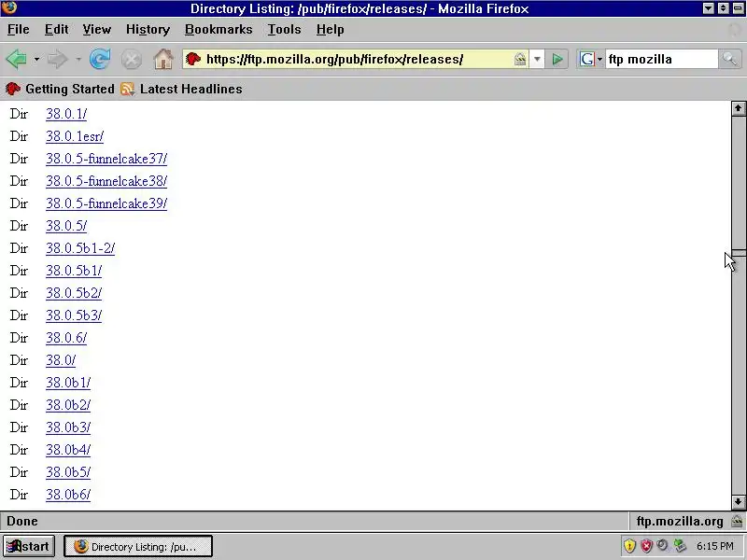This screenshot has height=560, width=747.
Task: Open the 38.0b3/ directory link
Action: 67,427
